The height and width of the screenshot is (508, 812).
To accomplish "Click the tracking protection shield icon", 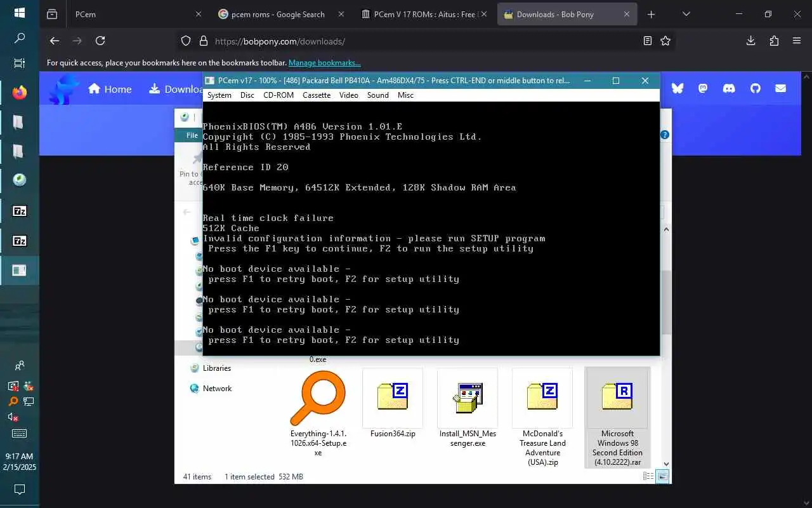I will coord(186,41).
